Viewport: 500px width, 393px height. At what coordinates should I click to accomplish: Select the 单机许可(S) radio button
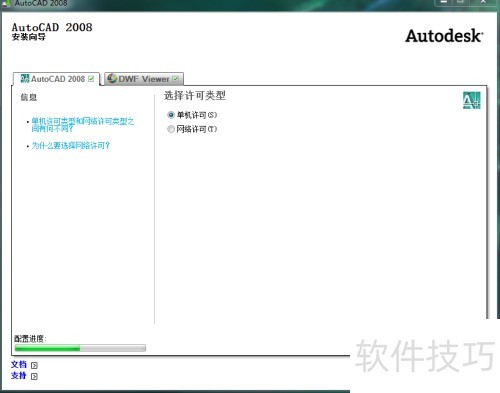pos(171,115)
